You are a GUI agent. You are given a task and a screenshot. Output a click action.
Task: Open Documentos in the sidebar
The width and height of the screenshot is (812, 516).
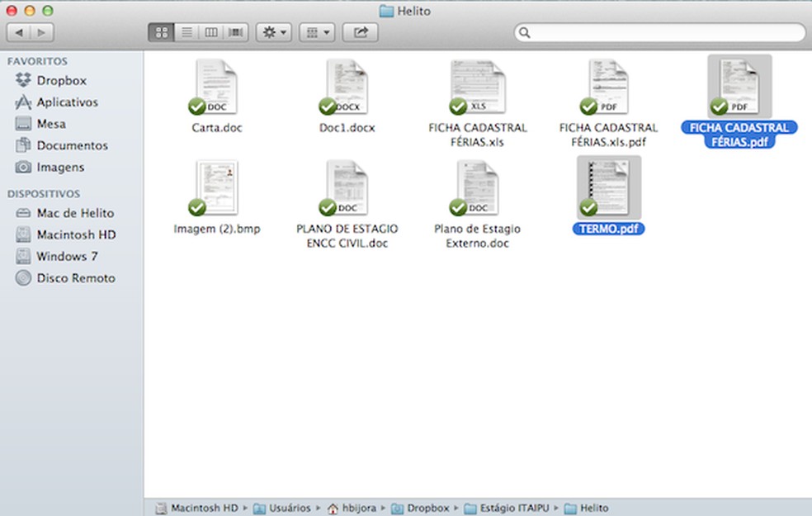pyautogui.click(x=62, y=145)
